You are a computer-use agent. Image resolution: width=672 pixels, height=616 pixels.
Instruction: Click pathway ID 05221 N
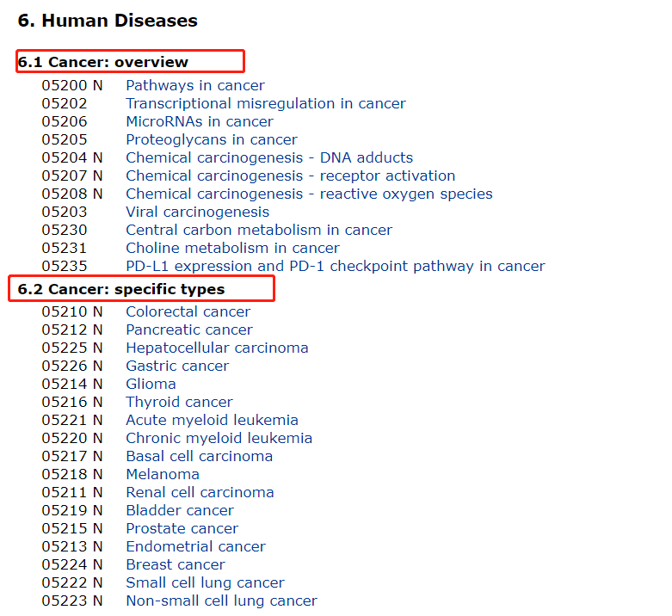(72, 420)
